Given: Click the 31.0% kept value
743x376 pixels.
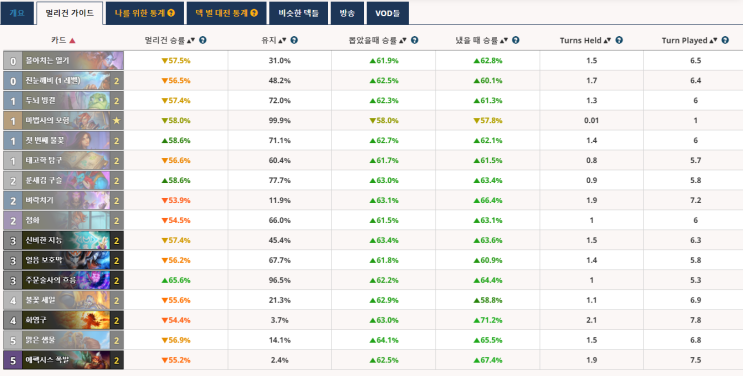Looking at the screenshot, I should coord(280,61).
